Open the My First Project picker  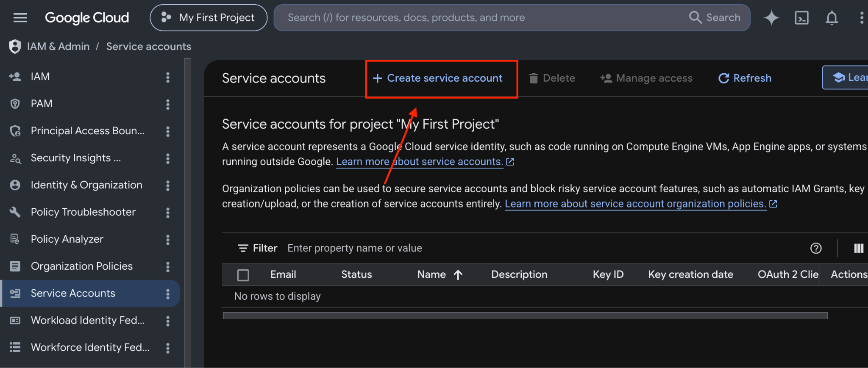click(x=209, y=18)
